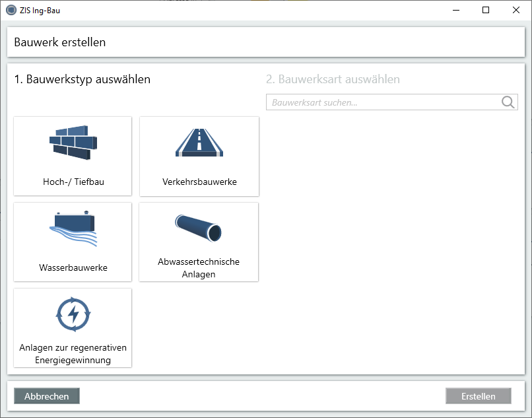The width and height of the screenshot is (532, 418).
Task: Click the ZIS Ing-Bau app icon in title bar
Action: click(11, 10)
